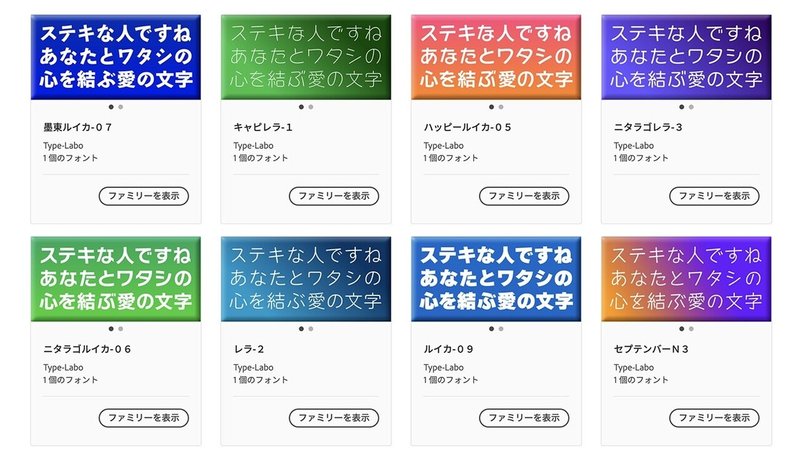This screenshot has width=800, height=456.
Task: View the family of ニタラゴレラ-3
Action: click(714, 196)
